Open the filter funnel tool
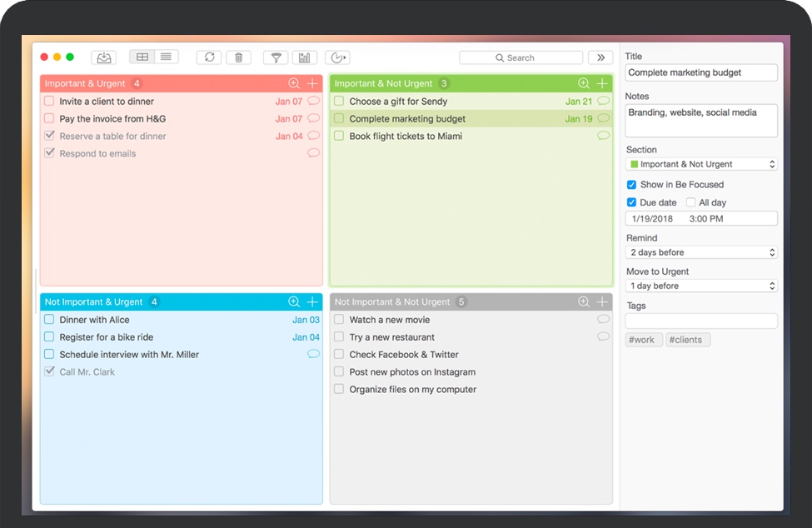The image size is (812, 528). [x=276, y=57]
